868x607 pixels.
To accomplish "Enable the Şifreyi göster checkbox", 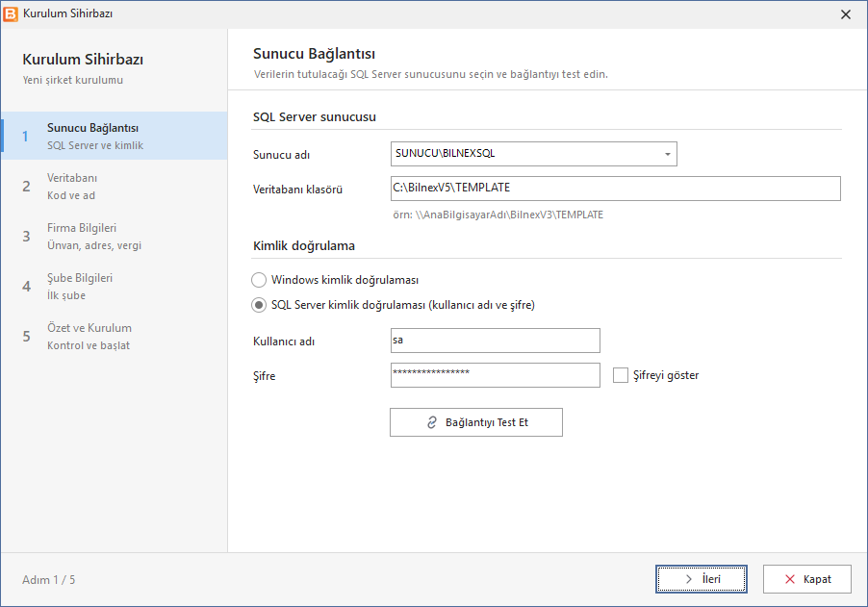I will click(x=621, y=375).
